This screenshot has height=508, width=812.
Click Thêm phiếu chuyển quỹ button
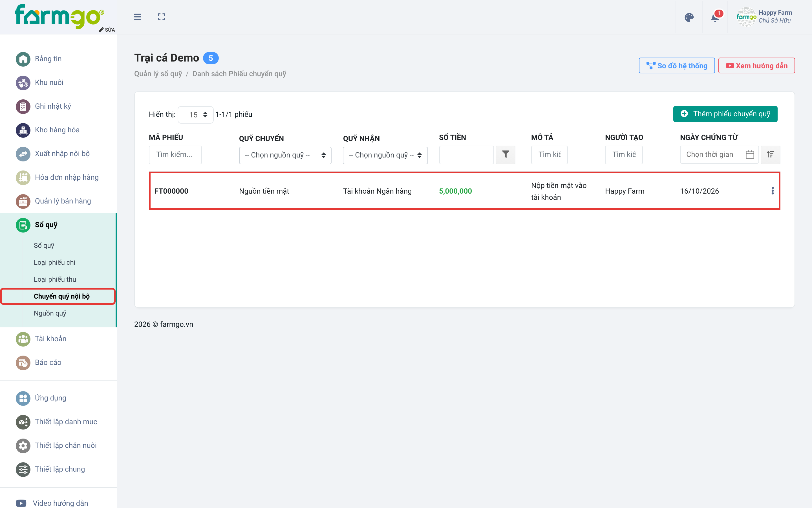coord(725,114)
